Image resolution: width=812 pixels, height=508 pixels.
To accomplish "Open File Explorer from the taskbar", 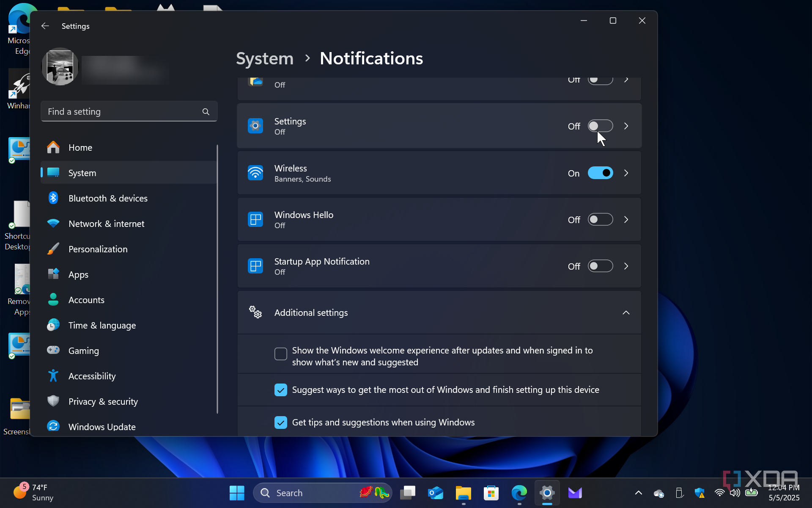I will tap(464, 493).
